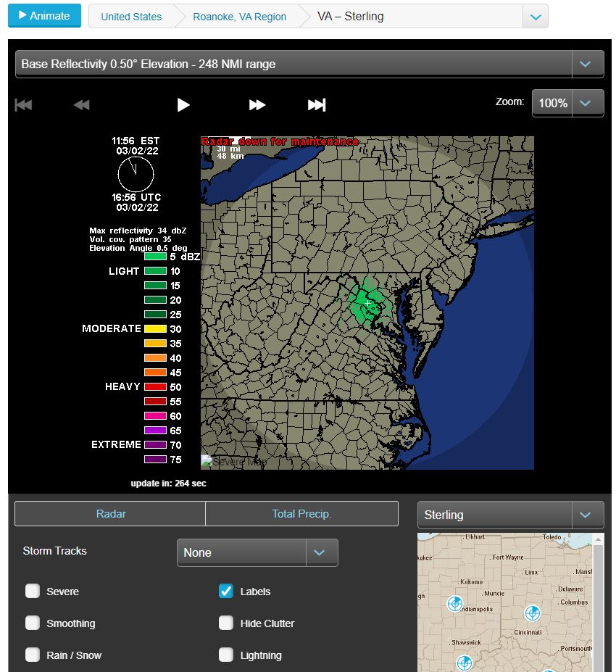Enable the Lightning checkbox
This screenshot has height=672, width=616.
(x=226, y=655)
